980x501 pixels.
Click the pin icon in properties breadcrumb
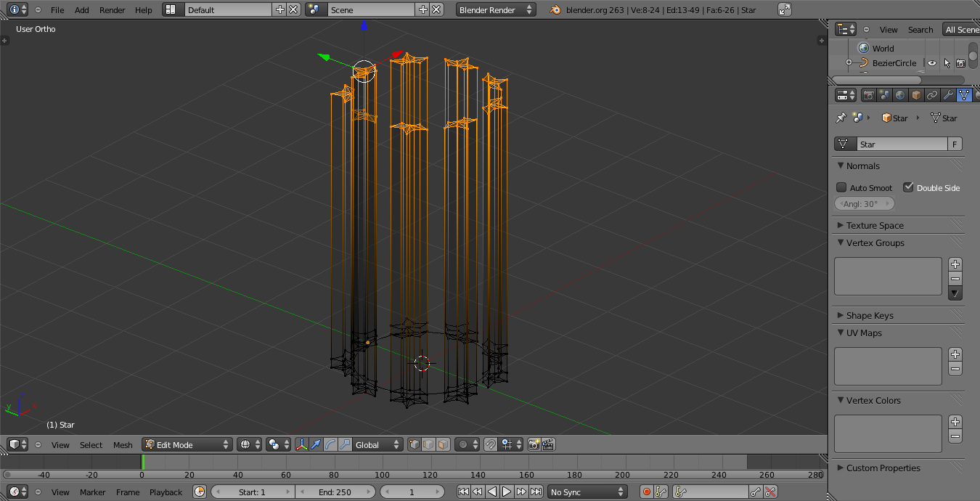[841, 118]
